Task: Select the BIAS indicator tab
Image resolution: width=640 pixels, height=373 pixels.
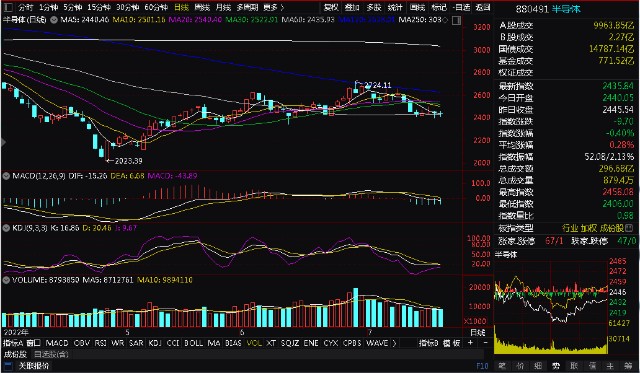Action: tap(233, 343)
